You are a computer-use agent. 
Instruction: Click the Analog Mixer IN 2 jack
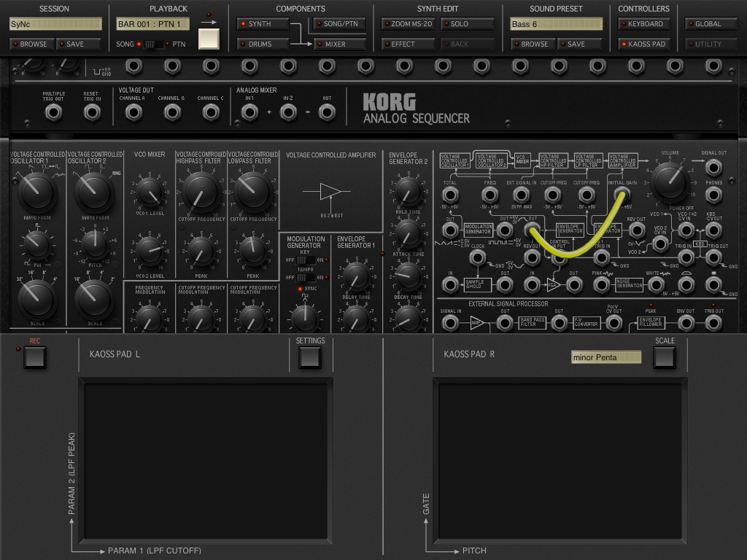[x=287, y=113]
